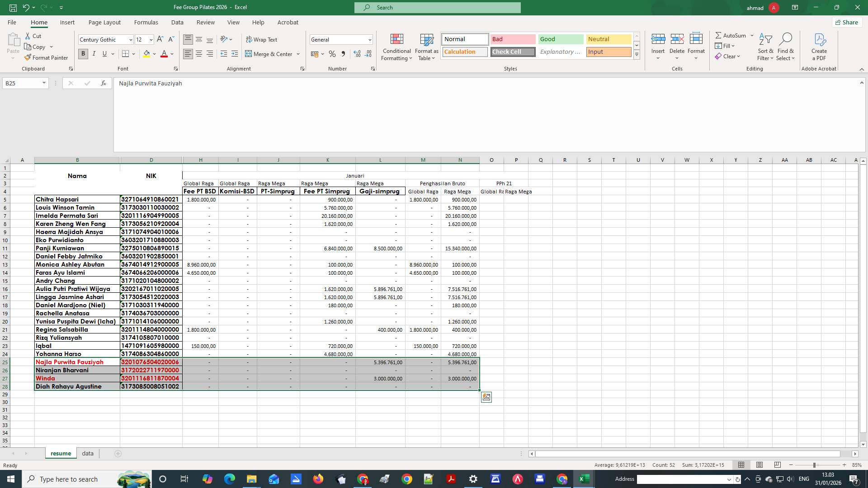This screenshot has width=868, height=488.
Task: Toggle italic formatting on the selection
Action: click(x=94, y=54)
